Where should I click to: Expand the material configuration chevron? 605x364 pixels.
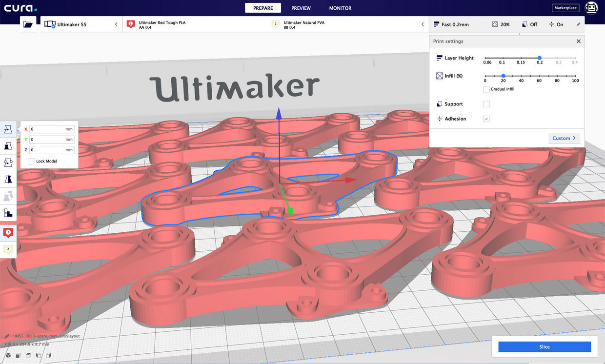coord(423,24)
